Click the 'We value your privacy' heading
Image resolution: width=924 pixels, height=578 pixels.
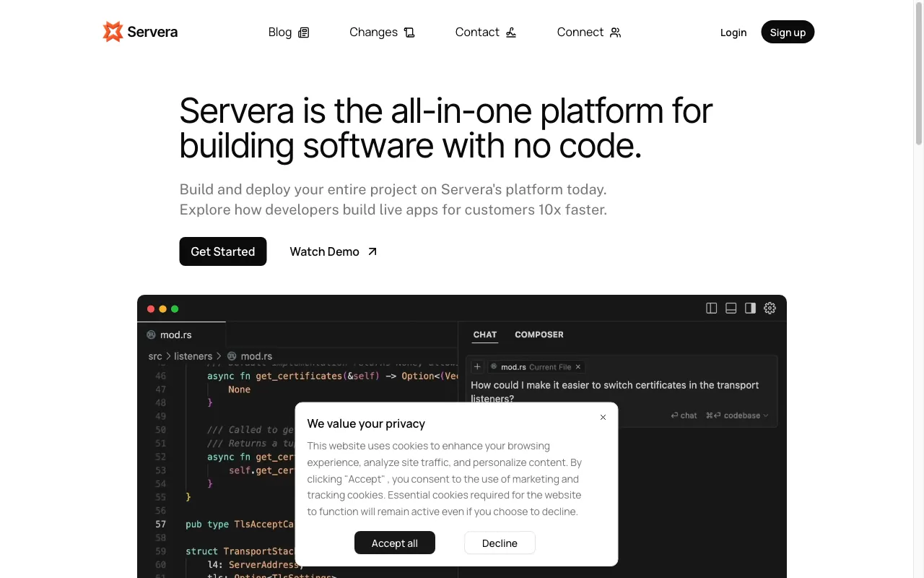coord(366,424)
